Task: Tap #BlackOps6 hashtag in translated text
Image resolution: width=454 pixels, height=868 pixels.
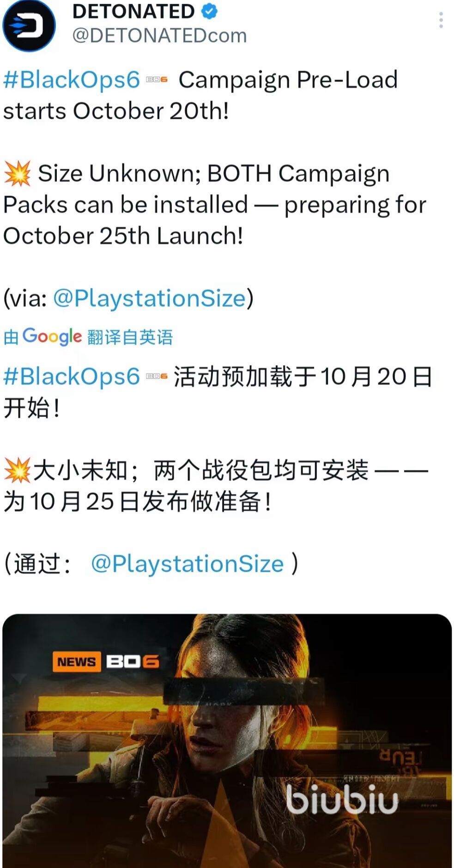Action: pyautogui.click(x=72, y=376)
